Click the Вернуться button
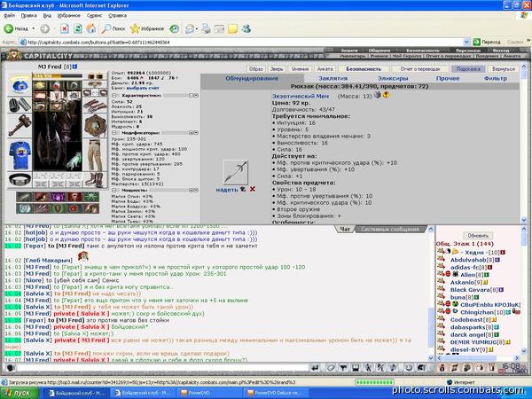Image resolution: width=532 pixels, height=399 pixels. click(504, 69)
